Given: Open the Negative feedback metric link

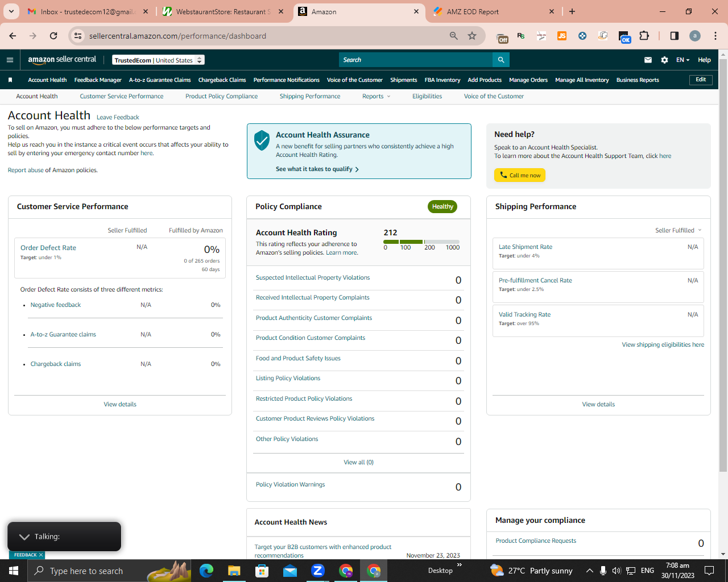Looking at the screenshot, I should [x=56, y=305].
